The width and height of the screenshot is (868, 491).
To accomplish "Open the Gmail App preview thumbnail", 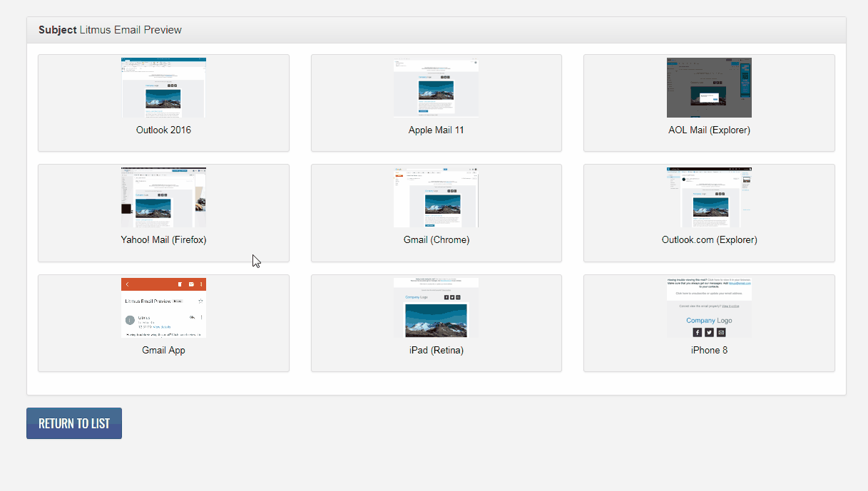I will click(x=163, y=308).
